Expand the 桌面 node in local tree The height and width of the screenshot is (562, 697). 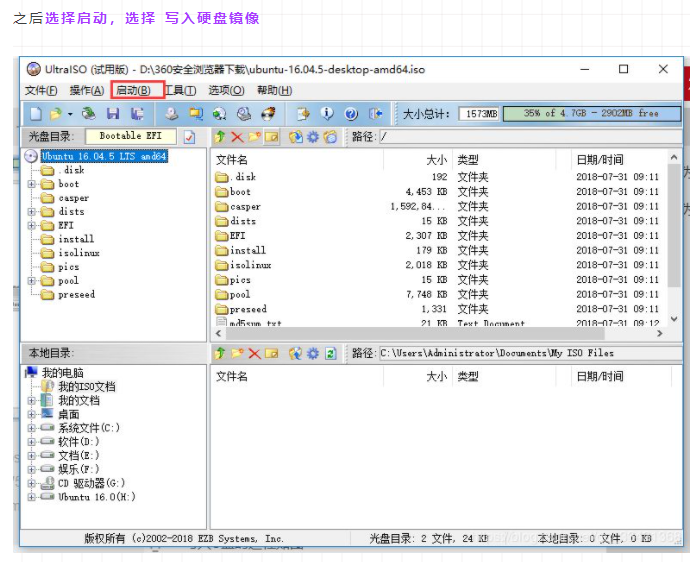[32, 414]
